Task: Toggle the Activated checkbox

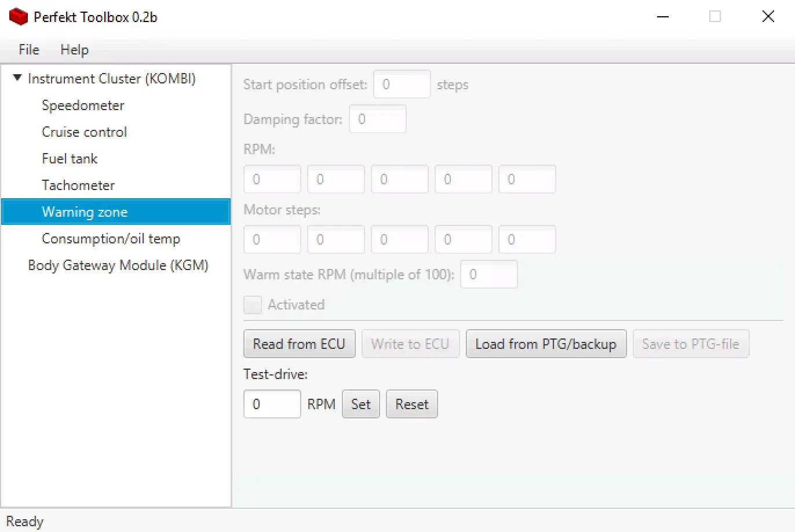Action: [x=253, y=305]
